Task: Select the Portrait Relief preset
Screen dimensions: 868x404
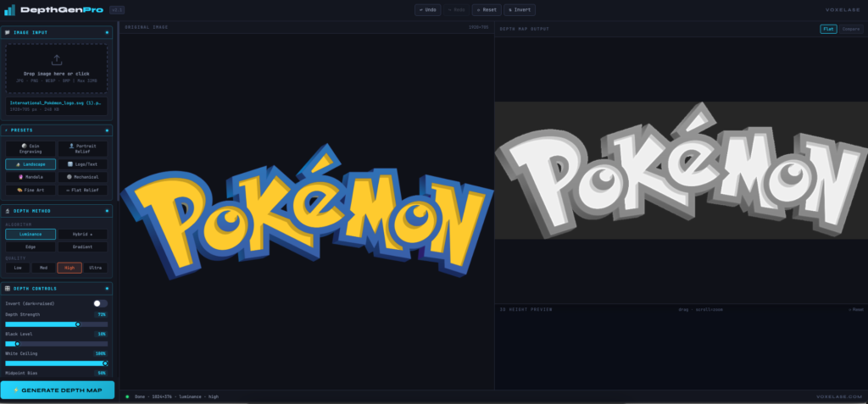Action: click(82, 148)
